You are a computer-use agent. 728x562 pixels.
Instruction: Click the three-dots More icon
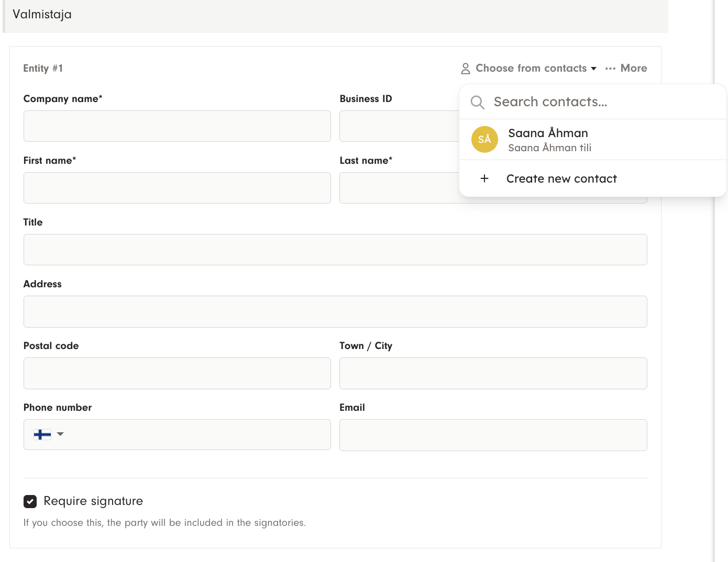coord(610,69)
